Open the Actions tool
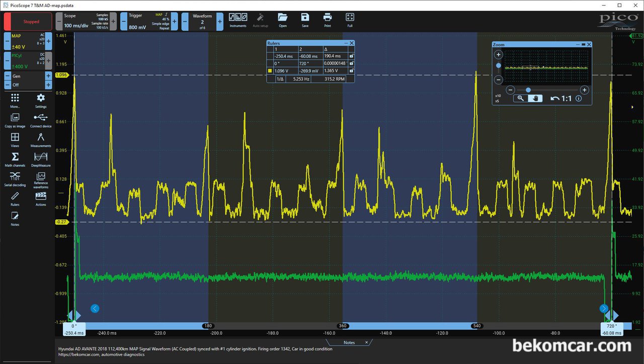The image size is (644, 364). [41, 198]
